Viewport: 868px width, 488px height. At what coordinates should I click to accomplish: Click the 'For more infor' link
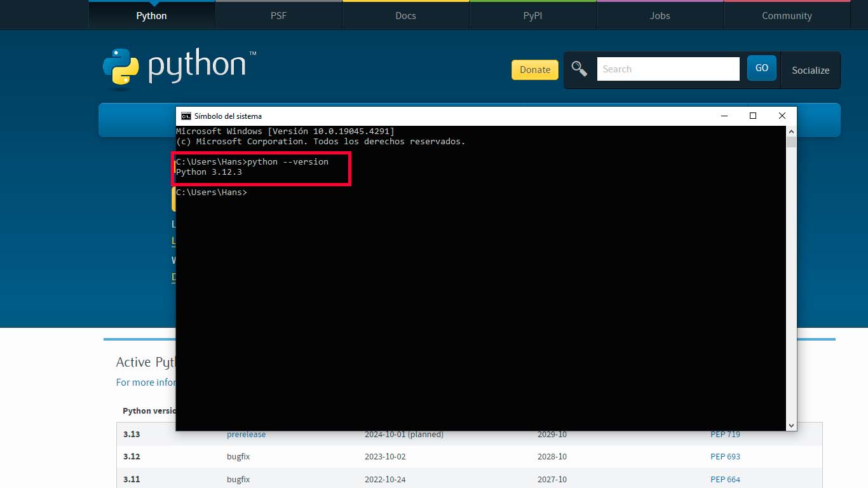tap(146, 383)
